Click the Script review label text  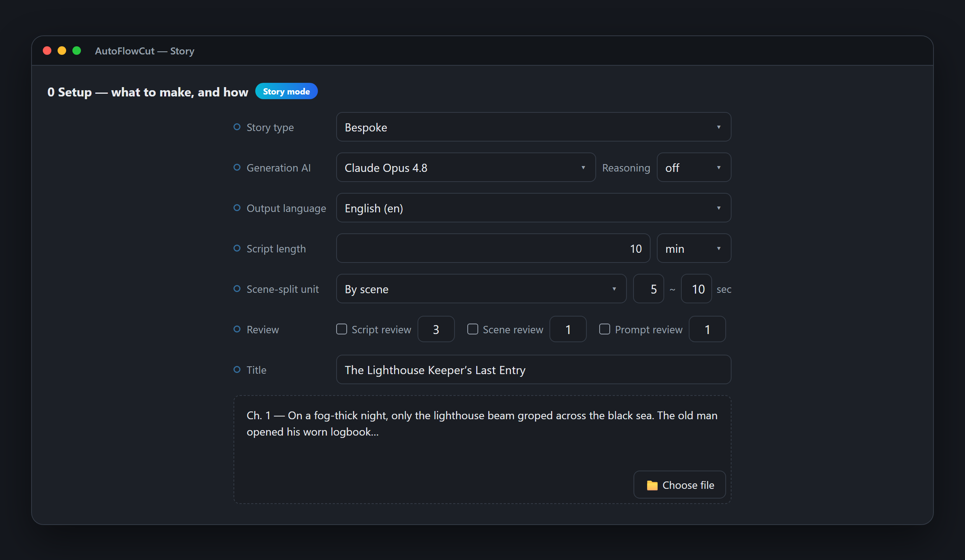pyautogui.click(x=381, y=329)
